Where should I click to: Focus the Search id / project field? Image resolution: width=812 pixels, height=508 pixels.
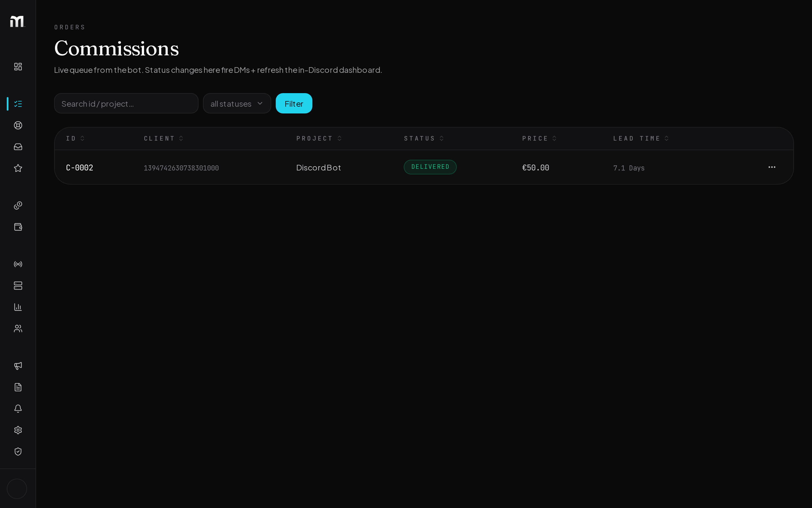coord(126,104)
